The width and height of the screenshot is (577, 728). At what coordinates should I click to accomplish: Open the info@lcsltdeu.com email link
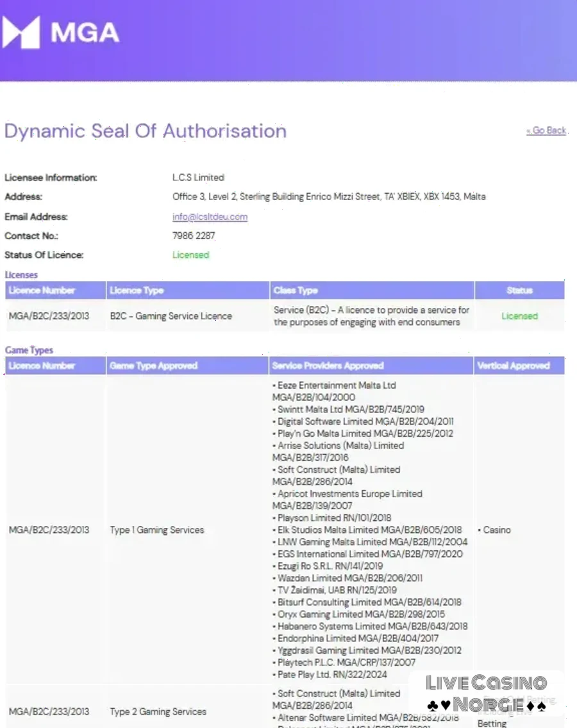210,216
